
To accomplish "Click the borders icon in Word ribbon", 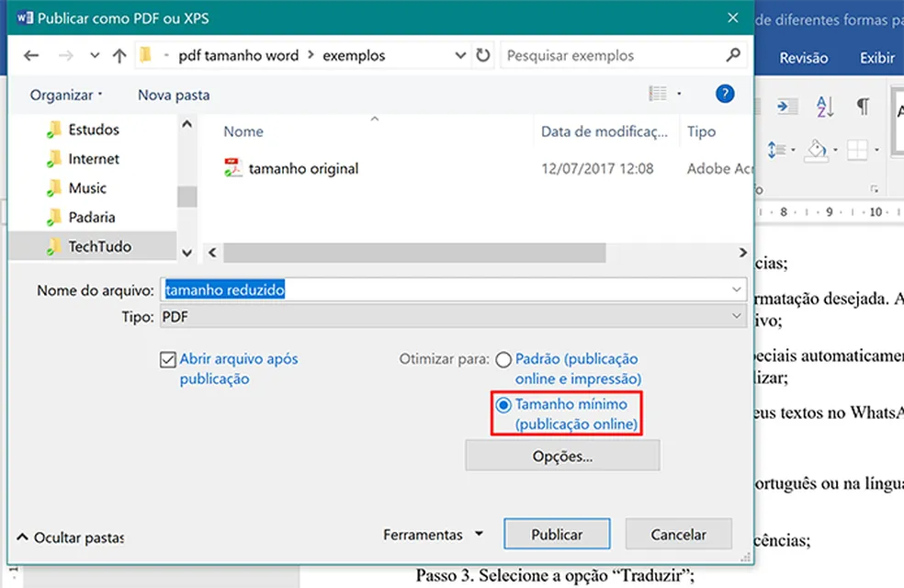I will (x=857, y=150).
